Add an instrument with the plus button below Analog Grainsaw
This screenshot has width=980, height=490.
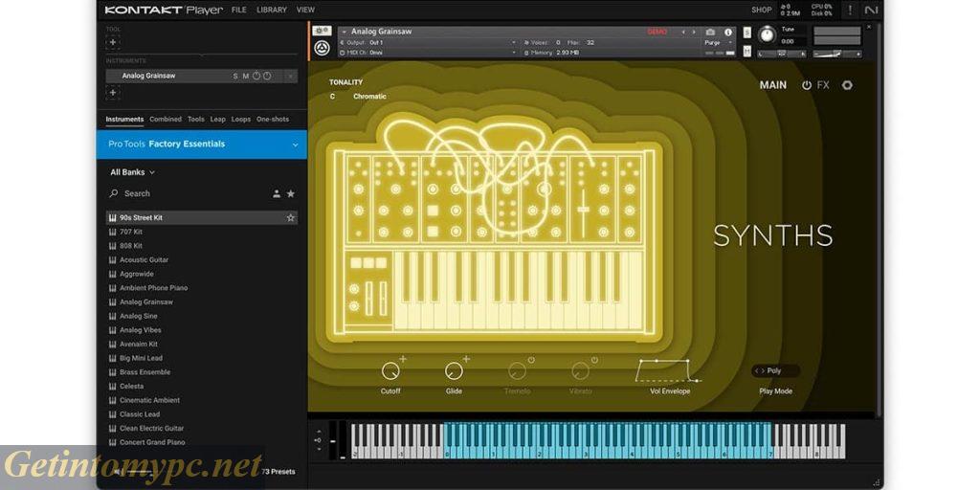coord(113,93)
